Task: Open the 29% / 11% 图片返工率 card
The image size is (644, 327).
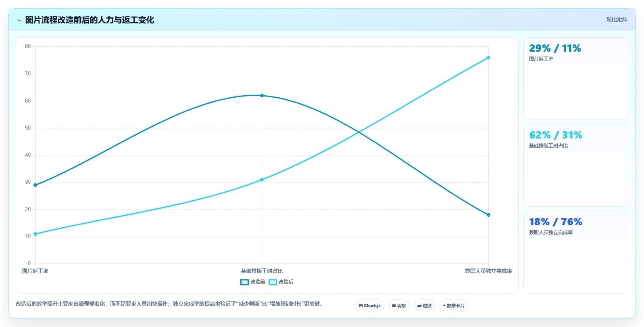Action: (575, 78)
